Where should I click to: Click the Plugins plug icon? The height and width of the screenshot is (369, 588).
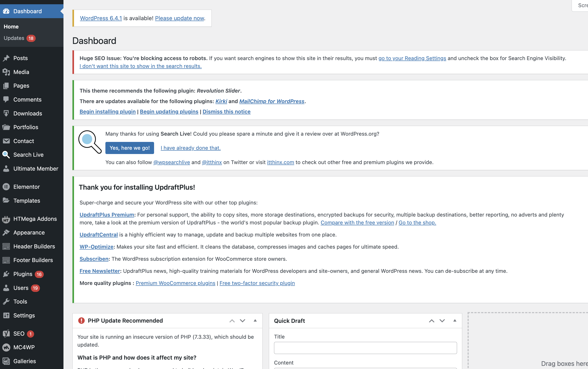point(6,274)
